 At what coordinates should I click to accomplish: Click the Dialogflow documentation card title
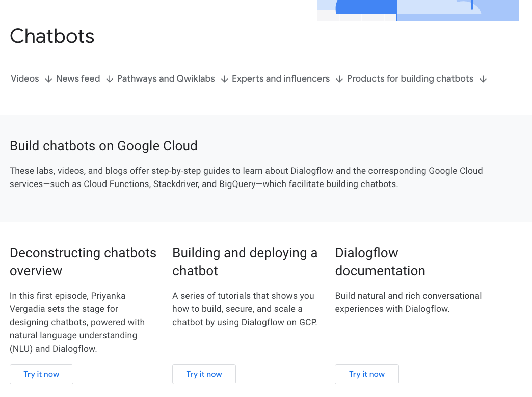click(x=380, y=261)
